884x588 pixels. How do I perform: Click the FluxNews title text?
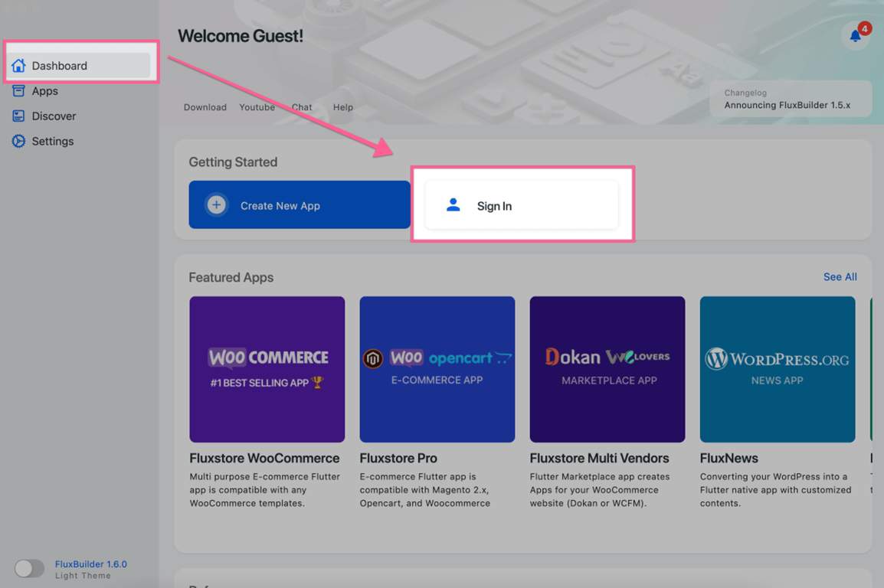tap(729, 459)
